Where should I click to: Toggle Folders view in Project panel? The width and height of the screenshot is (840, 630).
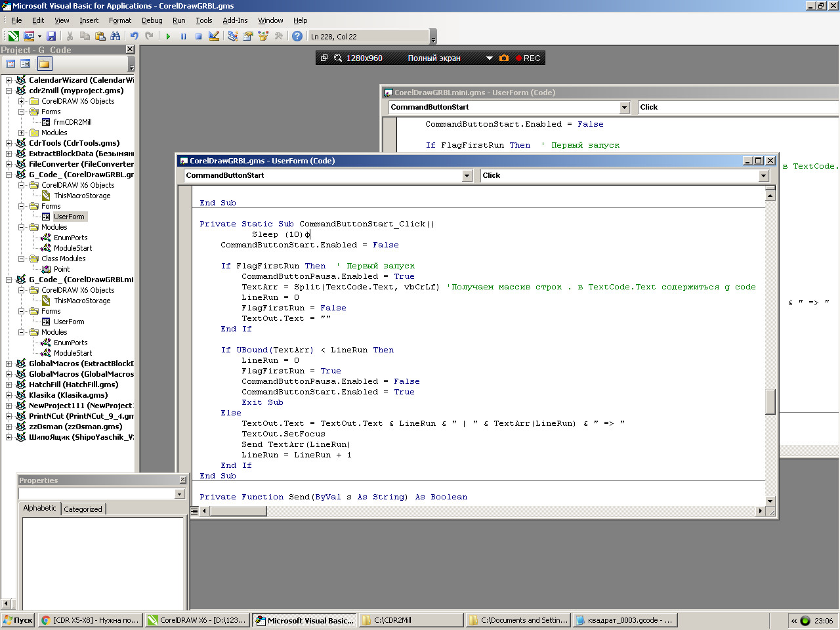(44, 64)
